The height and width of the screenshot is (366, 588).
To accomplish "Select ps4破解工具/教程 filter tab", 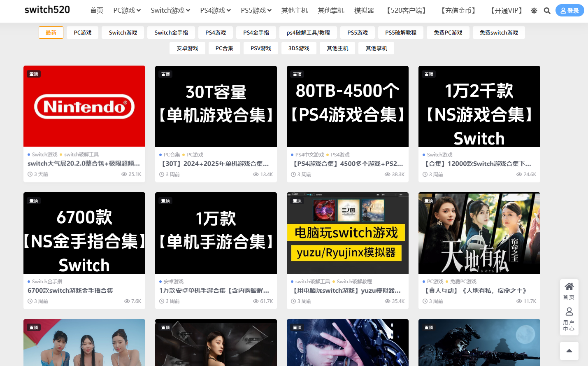I will pyautogui.click(x=308, y=33).
